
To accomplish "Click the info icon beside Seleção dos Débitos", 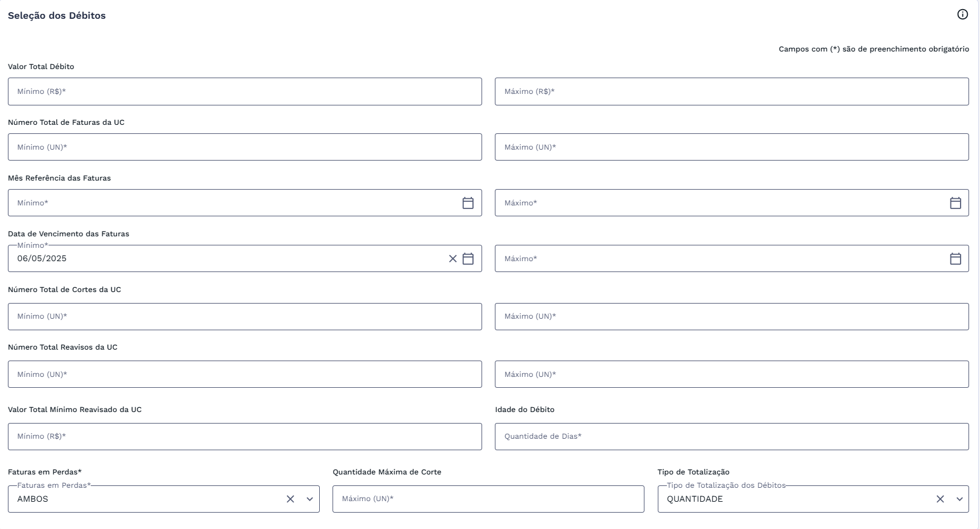I will tap(962, 15).
